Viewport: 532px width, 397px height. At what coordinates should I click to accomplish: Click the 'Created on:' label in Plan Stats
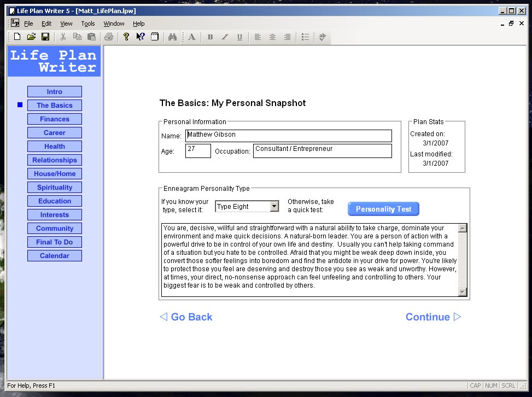click(427, 134)
